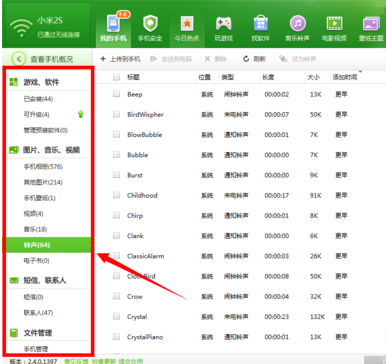Toggle the select-all checkbox beside 标题
Image resolution: width=386 pixels, height=364 pixels.
click(116, 77)
